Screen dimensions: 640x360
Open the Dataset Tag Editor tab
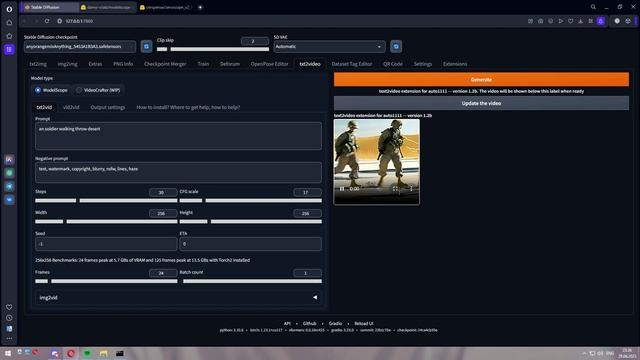tap(352, 64)
